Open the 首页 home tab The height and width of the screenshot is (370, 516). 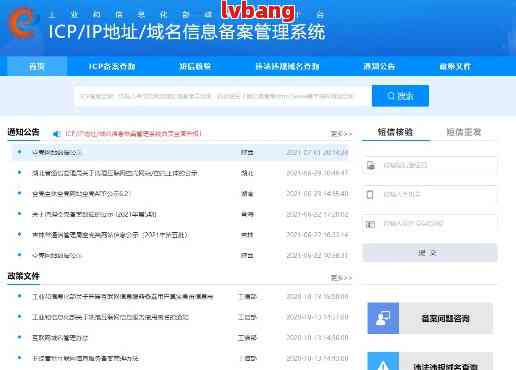pyautogui.click(x=37, y=66)
